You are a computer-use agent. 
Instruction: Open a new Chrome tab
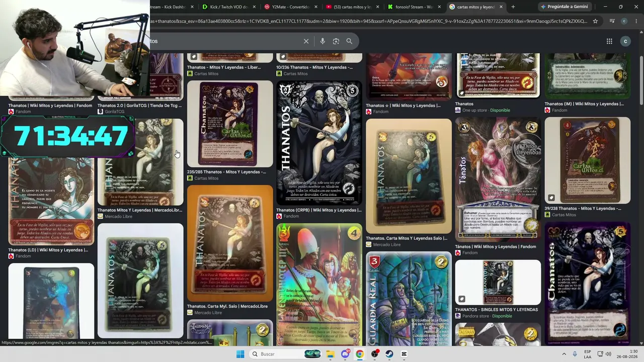pyautogui.click(x=513, y=7)
